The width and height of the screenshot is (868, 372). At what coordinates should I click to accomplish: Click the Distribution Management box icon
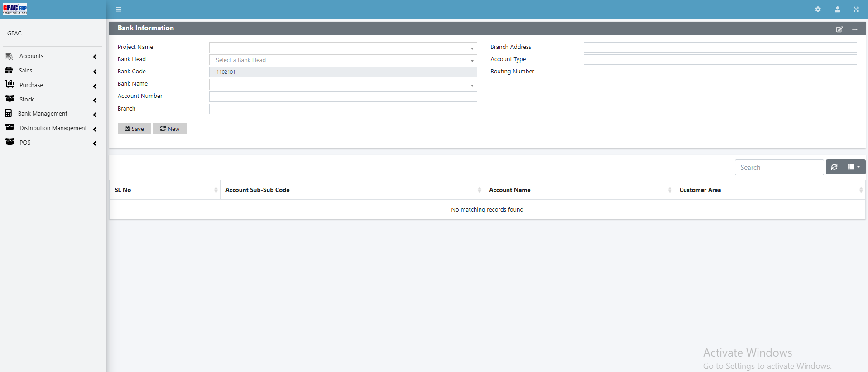(10, 127)
